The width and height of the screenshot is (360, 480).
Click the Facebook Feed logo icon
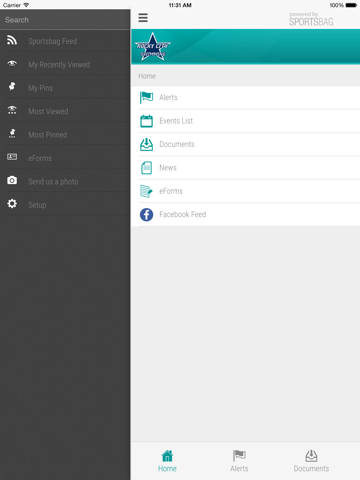(x=146, y=215)
